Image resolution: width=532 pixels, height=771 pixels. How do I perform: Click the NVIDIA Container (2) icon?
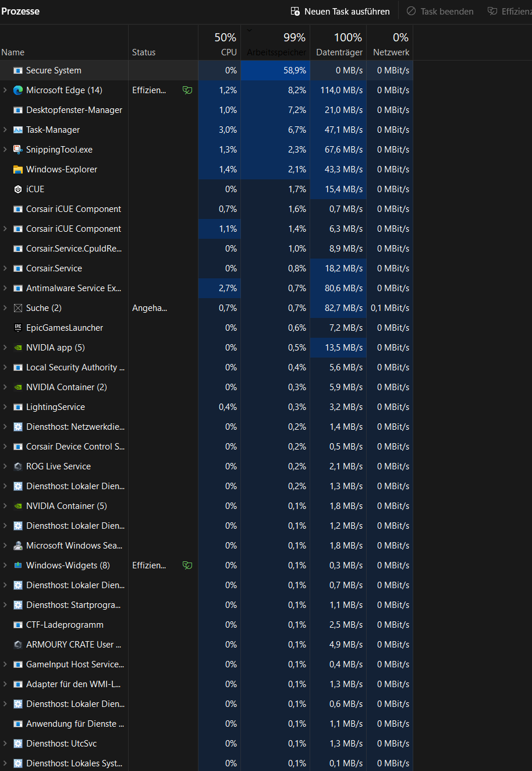[x=17, y=387]
